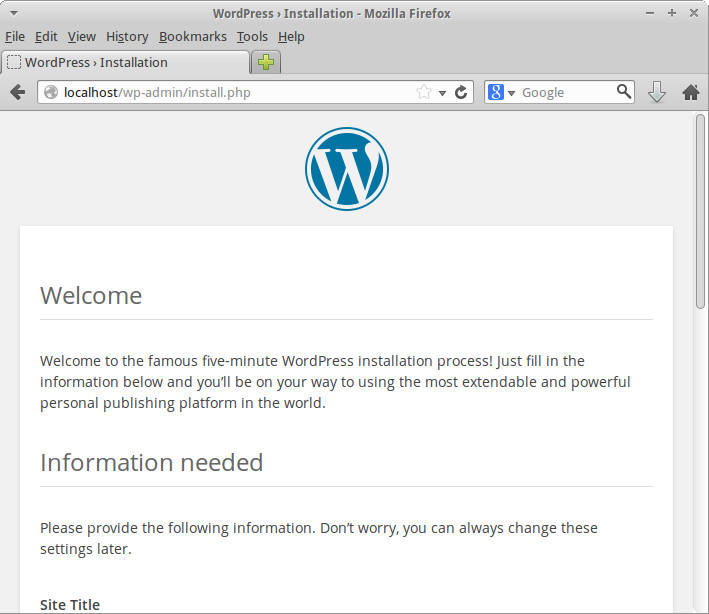Image resolution: width=709 pixels, height=614 pixels.
Task: Click the Site Title label
Action: tap(70, 605)
